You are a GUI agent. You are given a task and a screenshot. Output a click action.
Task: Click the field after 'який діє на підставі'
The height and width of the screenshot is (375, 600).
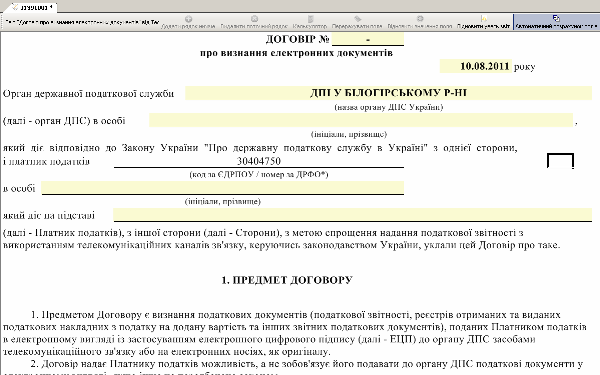[352, 215]
